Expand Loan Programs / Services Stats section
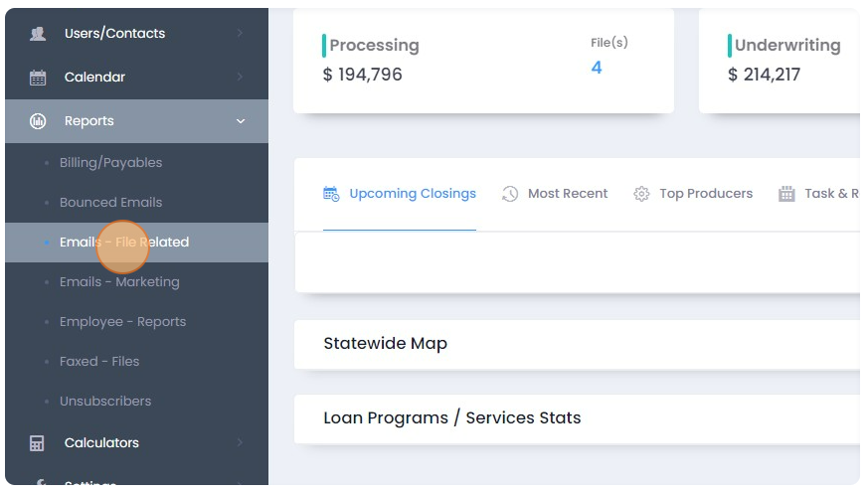Image resolution: width=868 pixels, height=493 pixels. point(577,418)
